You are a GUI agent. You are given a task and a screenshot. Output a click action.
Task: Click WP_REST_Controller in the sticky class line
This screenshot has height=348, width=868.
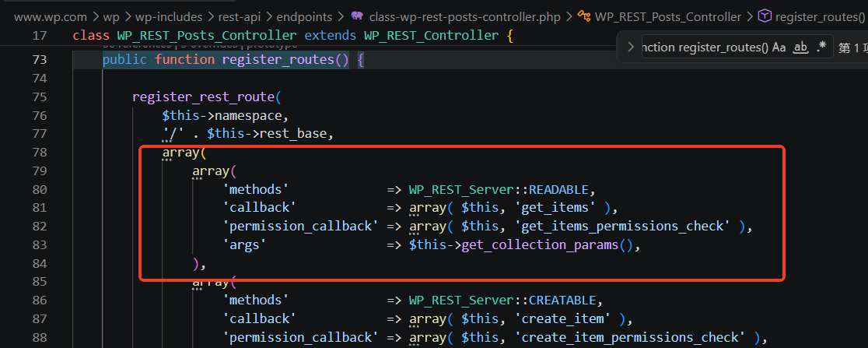pos(431,36)
